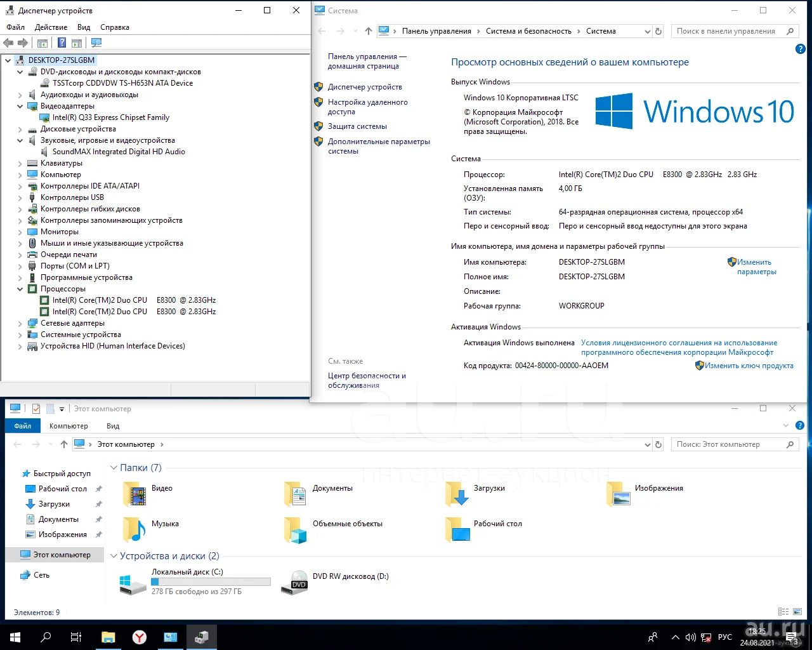
Task: Open Вид menu in Device Manager
Action: point(84,27)
